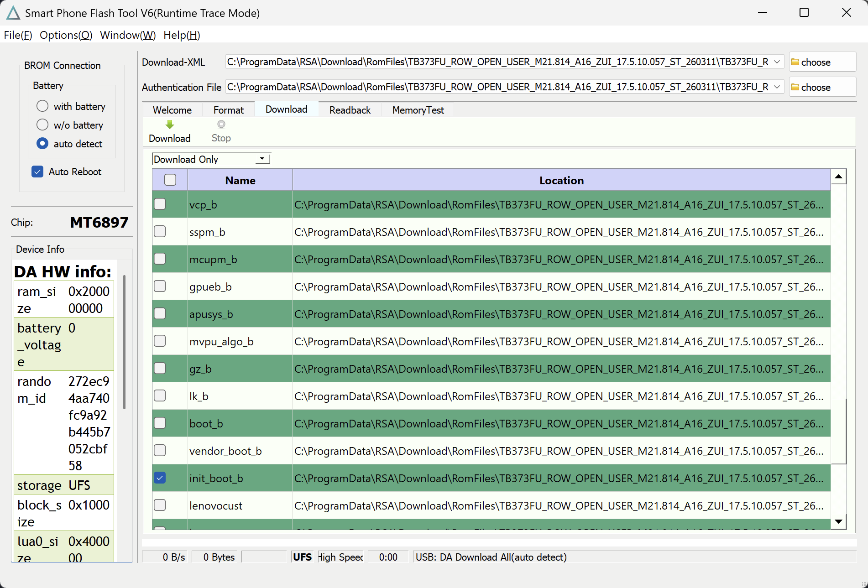Uncheck the init_boot_b partition

coord(160,478)
